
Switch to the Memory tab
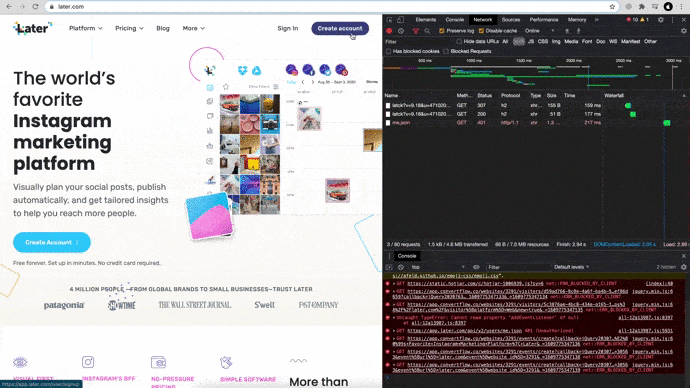(x=577, y=20)
